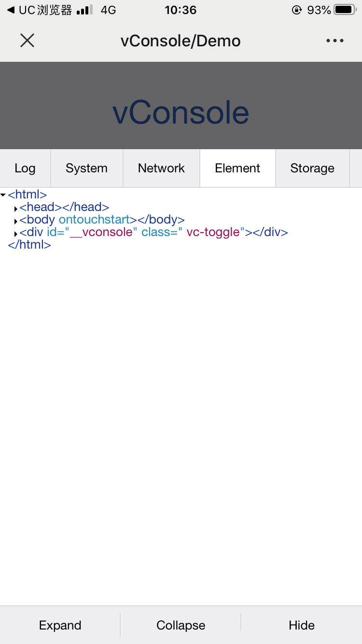This screenshot has width=362, height=644.
Task: Tap the rotation lock status icon
Action: pos(297,10)
